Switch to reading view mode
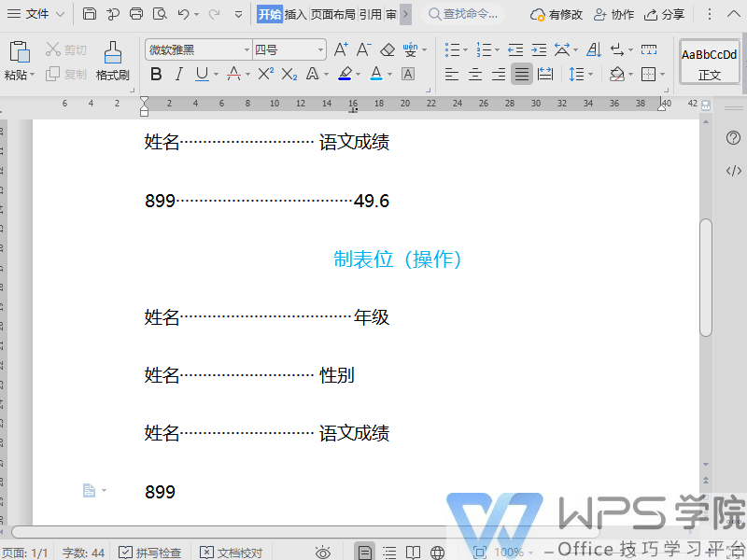This screenshot has width=747, height=560. pos(413,553)
